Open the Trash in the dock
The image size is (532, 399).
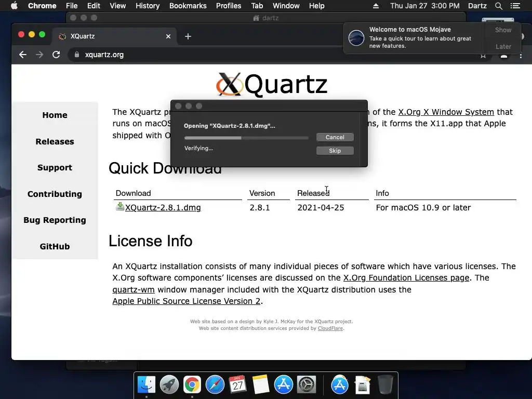coord(385,385)
